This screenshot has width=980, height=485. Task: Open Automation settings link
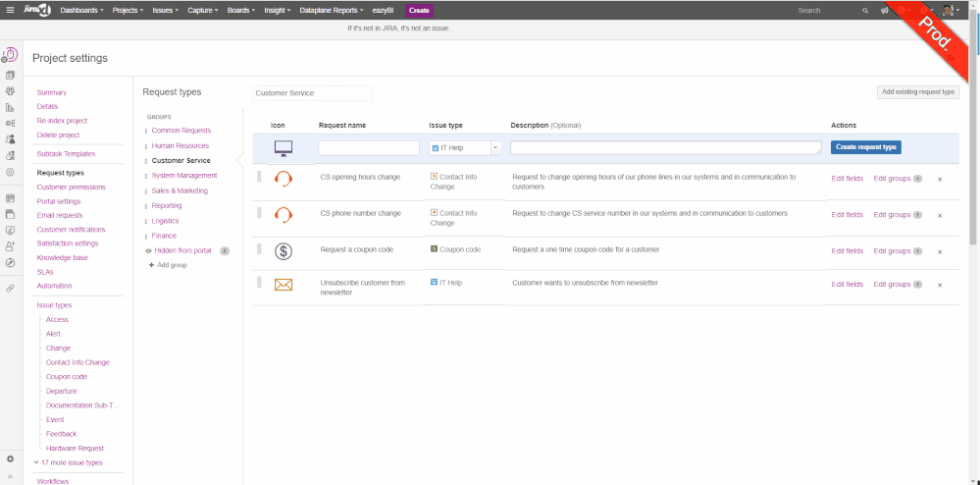54,286
